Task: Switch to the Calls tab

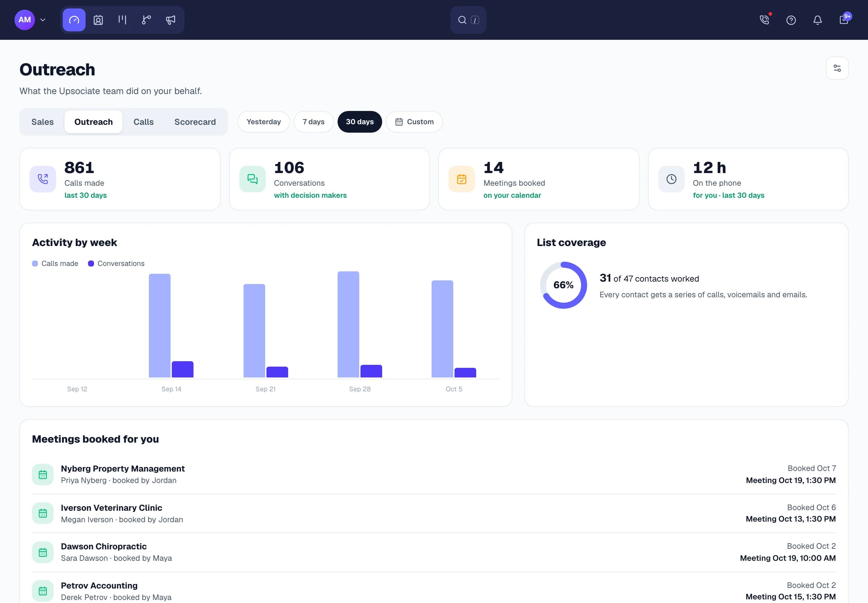Action: click(x=143, y=122)
